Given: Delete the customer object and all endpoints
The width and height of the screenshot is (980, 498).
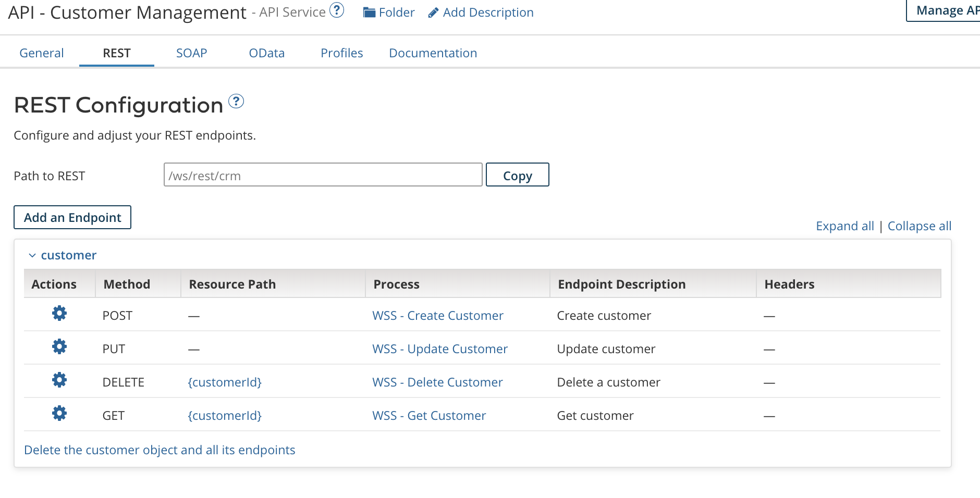Looking at the screenshot, I should coord(160,450).
